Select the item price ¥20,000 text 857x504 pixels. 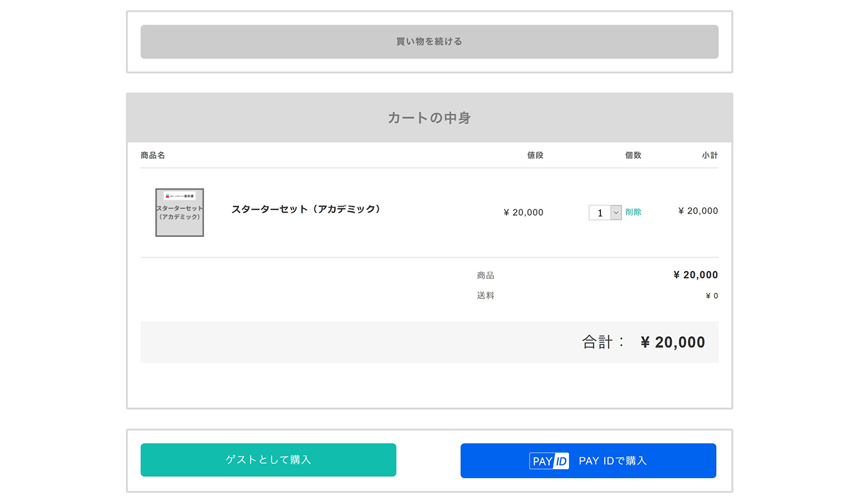[x=522, y=212]
